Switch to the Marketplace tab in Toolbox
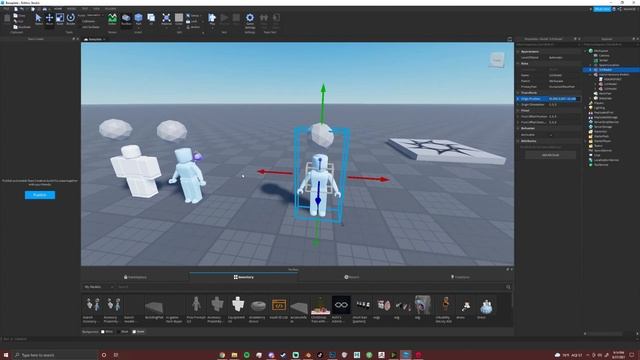The height and width of the screenshot is (360, 640). [135, 277]
